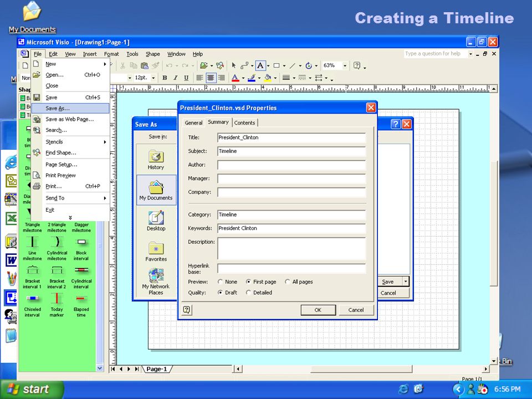The height and width of the screenshot is (399, 532).
Task: Click the Format Painter icon
Action: (x=155, y=65)
